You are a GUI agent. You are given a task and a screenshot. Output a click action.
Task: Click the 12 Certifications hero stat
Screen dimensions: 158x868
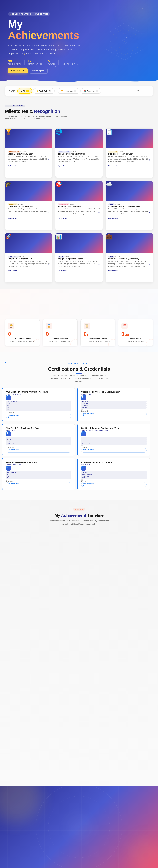35,62
